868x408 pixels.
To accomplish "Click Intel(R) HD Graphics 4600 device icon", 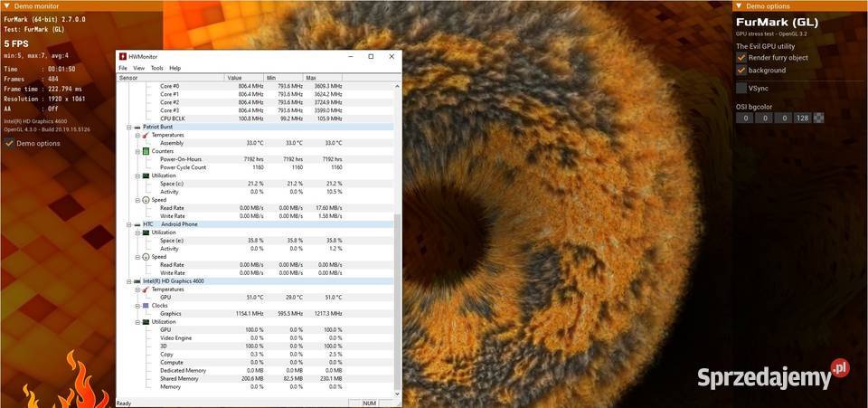I will click(137, 281).
